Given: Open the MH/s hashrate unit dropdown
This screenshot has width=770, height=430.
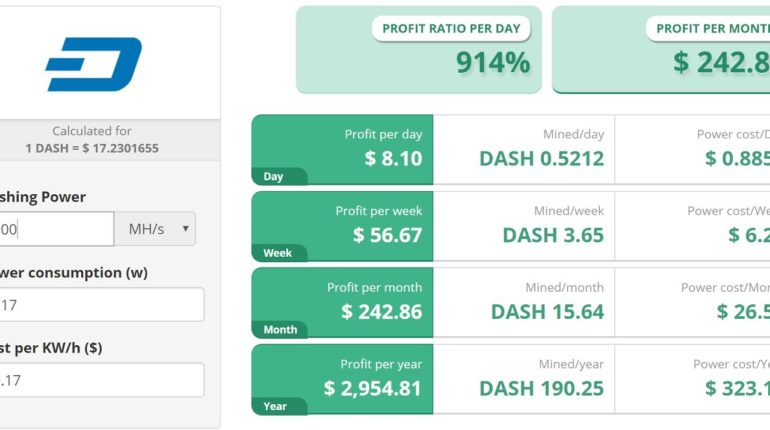Looking at the screenshot, I should pos(155,229).
